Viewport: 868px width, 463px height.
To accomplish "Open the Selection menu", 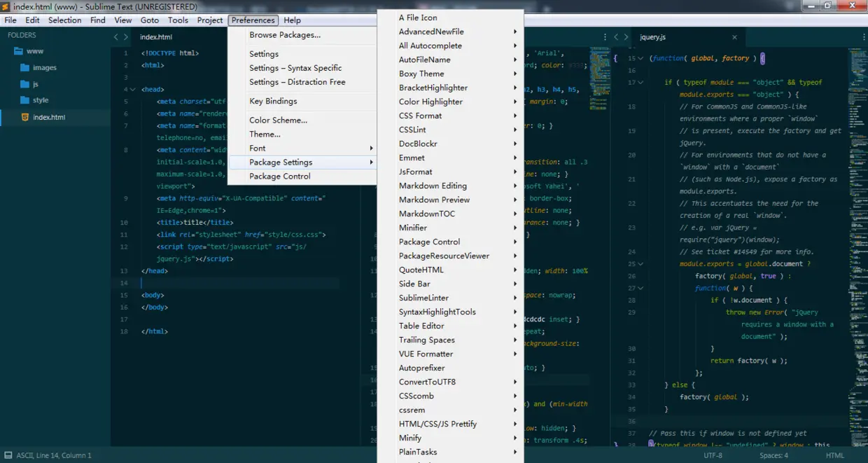I will (65, 20).
